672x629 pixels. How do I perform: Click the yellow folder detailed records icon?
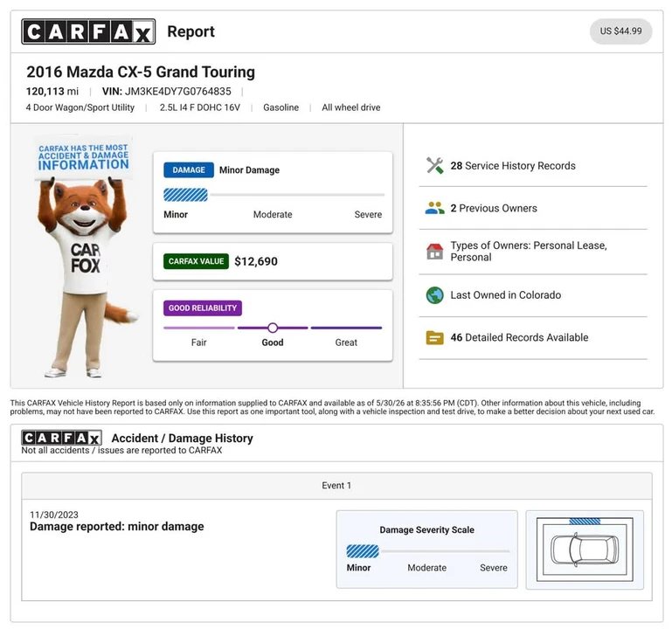click(x=434, y=337)
